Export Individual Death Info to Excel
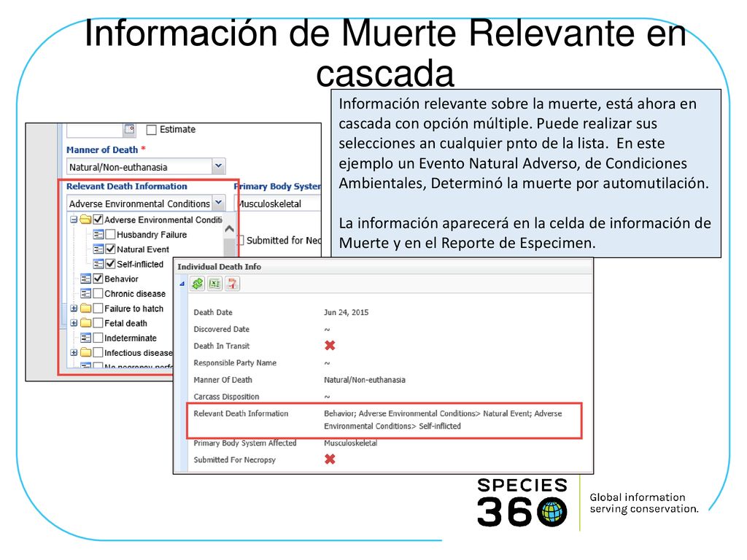 (x=215, y=284)
